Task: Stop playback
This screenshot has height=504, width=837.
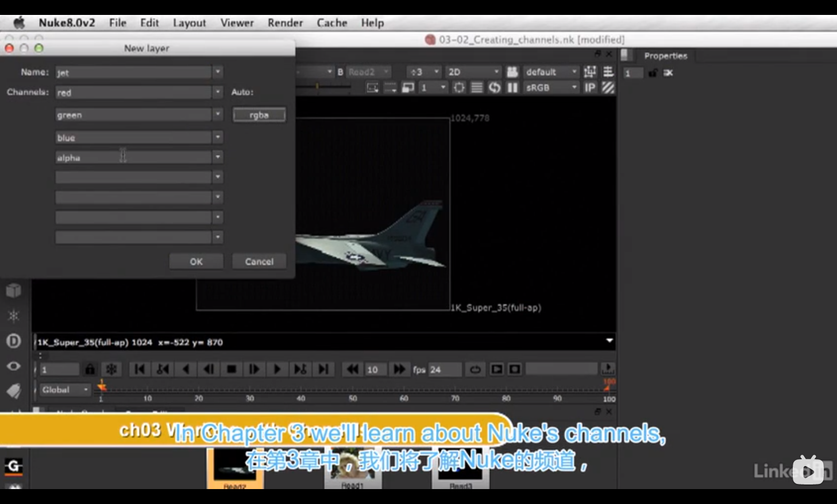Action: click(232, 369)
